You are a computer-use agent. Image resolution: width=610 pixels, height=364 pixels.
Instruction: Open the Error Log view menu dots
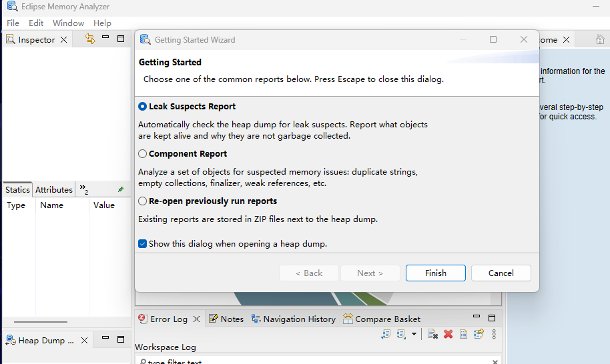tap(494, 334)
